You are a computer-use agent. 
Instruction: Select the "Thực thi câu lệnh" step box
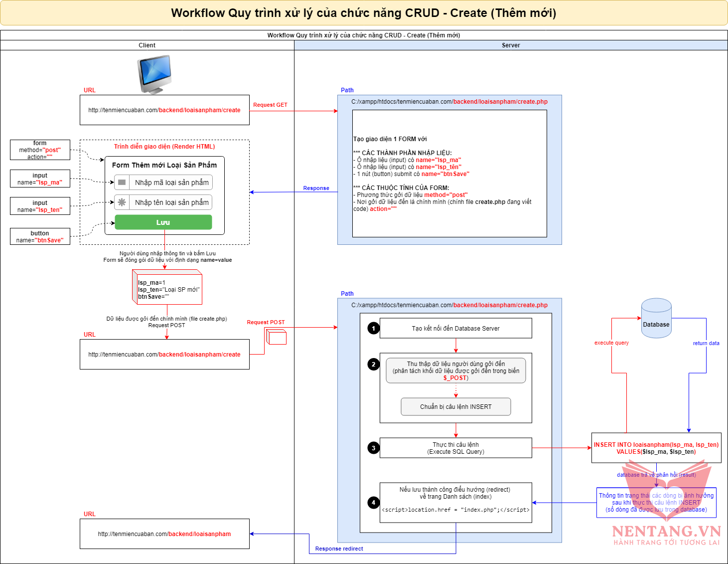coord(455,448)
